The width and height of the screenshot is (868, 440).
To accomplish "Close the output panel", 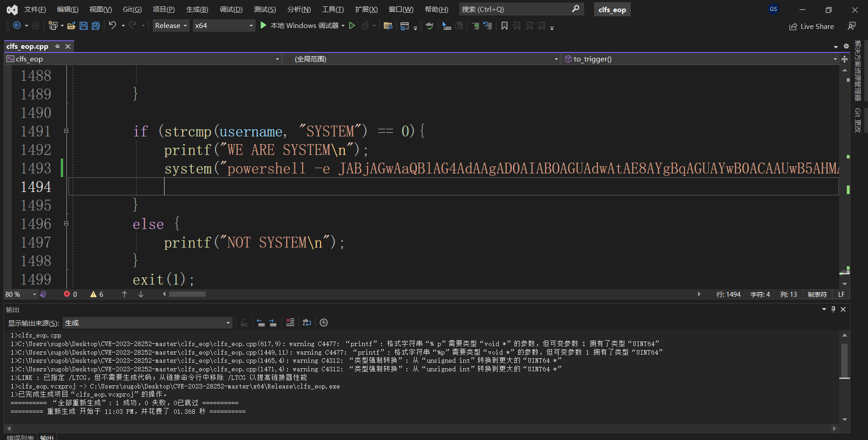I will point(843,309).
